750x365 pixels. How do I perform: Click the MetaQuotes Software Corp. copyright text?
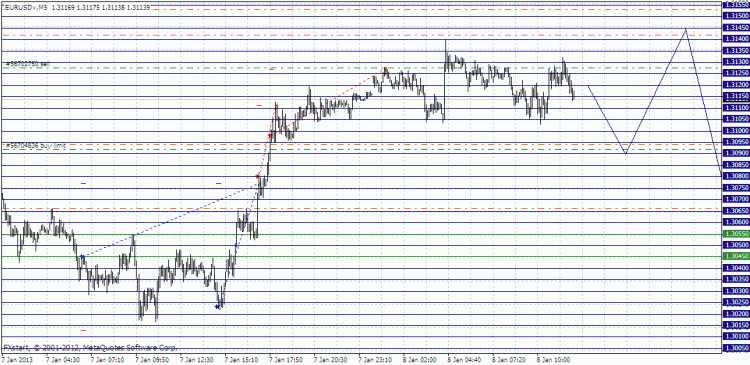pyautogui.click(x=130, y=347)
